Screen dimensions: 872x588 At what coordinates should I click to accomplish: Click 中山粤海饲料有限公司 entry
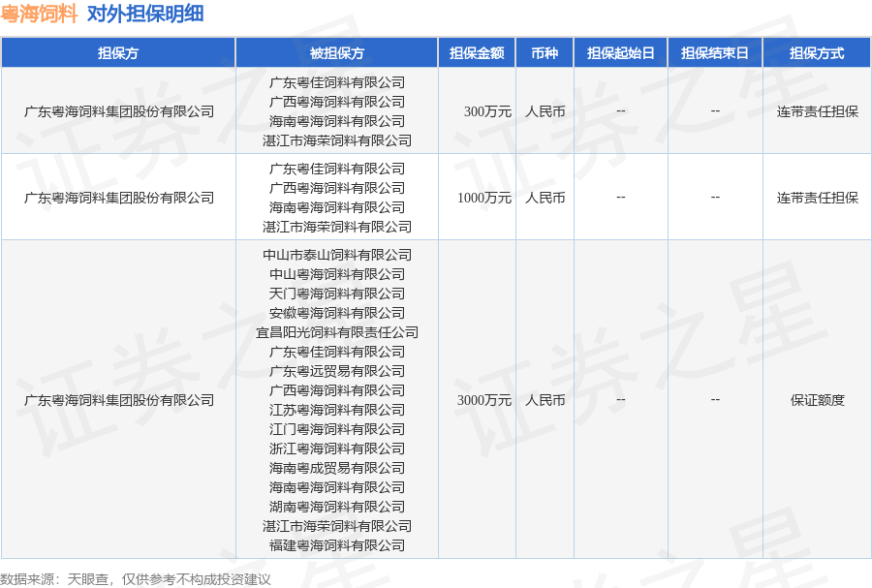point(337,274)
